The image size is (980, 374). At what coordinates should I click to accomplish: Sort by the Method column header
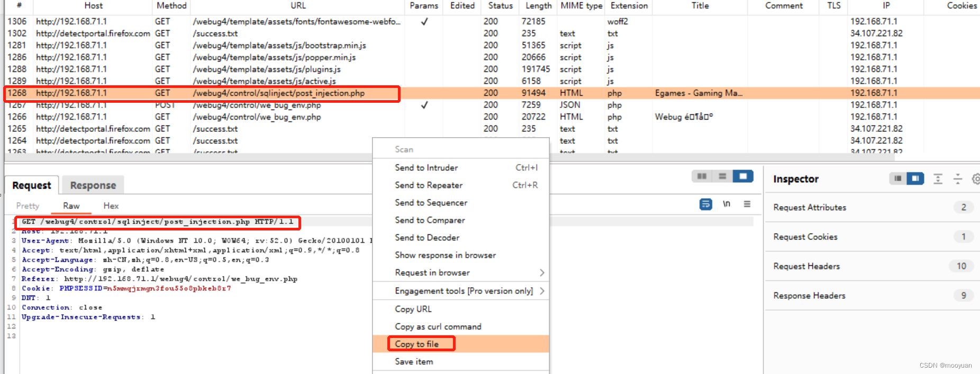(x=171, y=5)
